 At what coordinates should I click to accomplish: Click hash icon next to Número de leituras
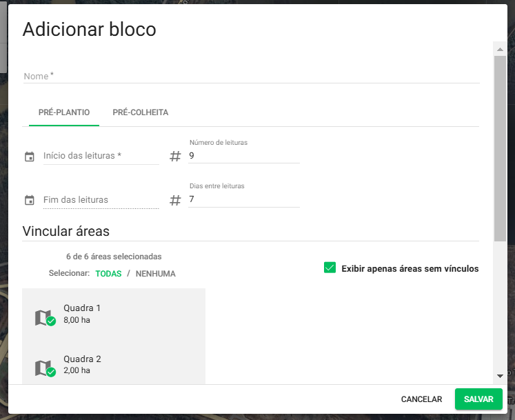click(175, 157)
